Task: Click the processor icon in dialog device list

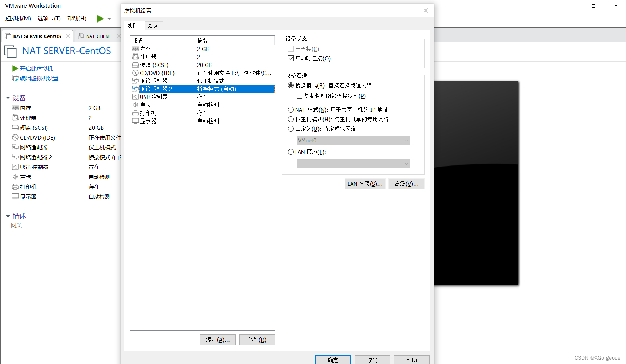Action: [x=136, y=57]
